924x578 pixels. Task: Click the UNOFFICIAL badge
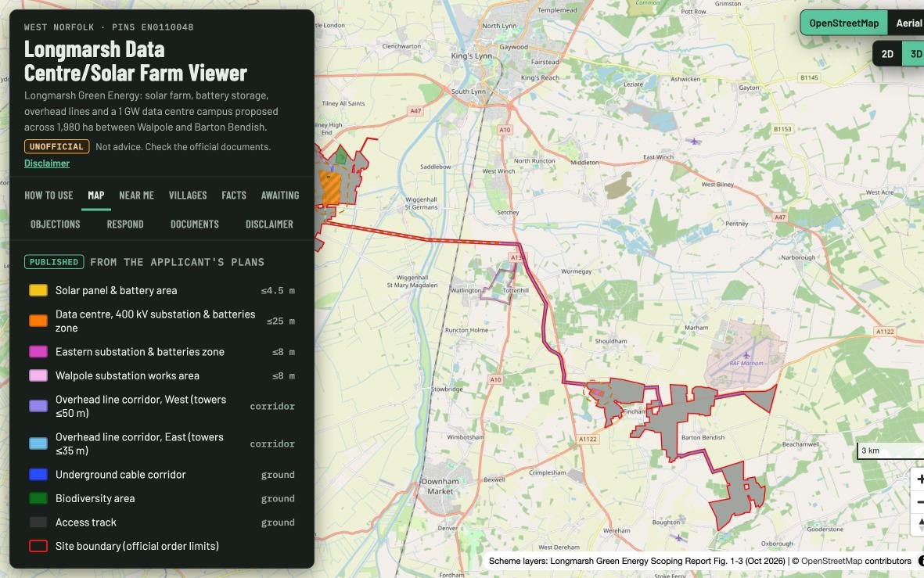tap(56, 147)
